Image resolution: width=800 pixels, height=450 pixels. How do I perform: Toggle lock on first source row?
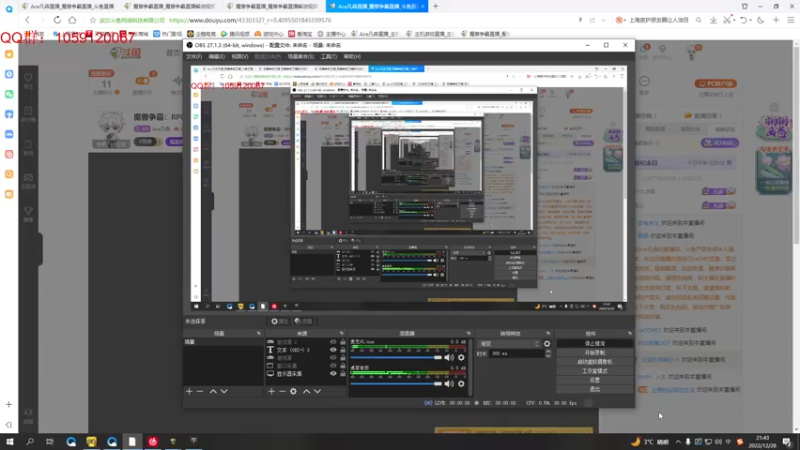(343, 342)
